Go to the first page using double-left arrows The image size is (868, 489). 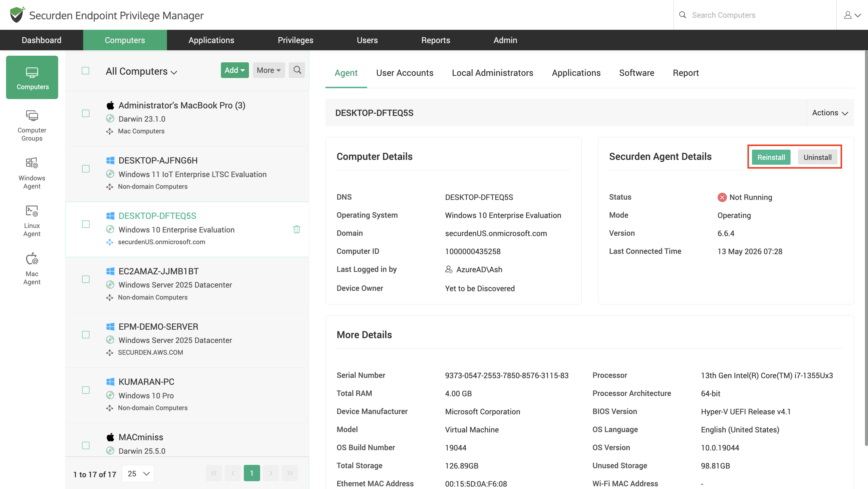tap(214, 473)
